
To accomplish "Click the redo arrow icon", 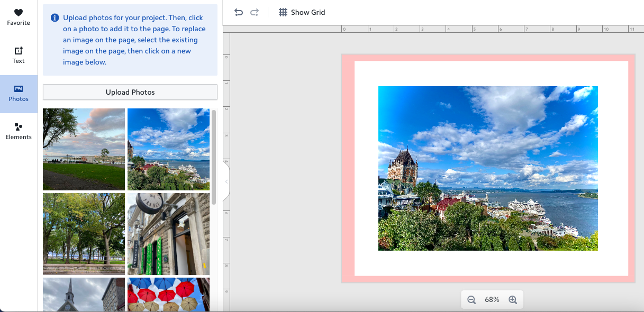I will tap(255, 12).
